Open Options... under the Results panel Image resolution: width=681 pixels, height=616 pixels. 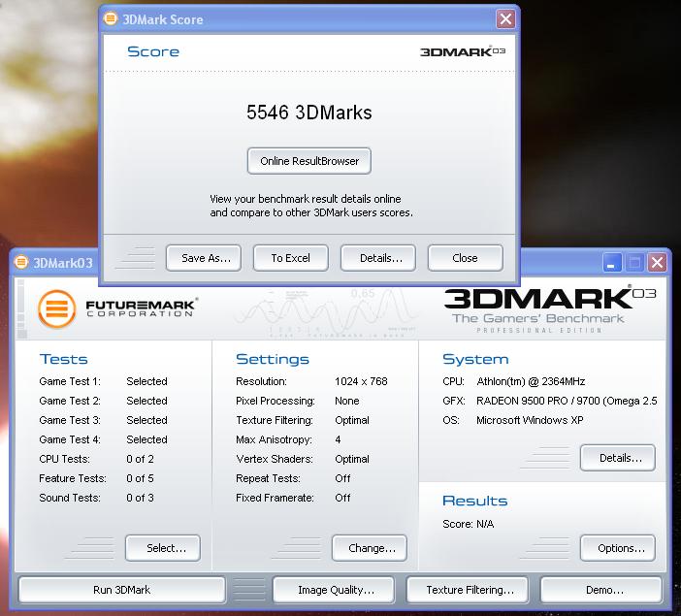(x=617, y=548)
